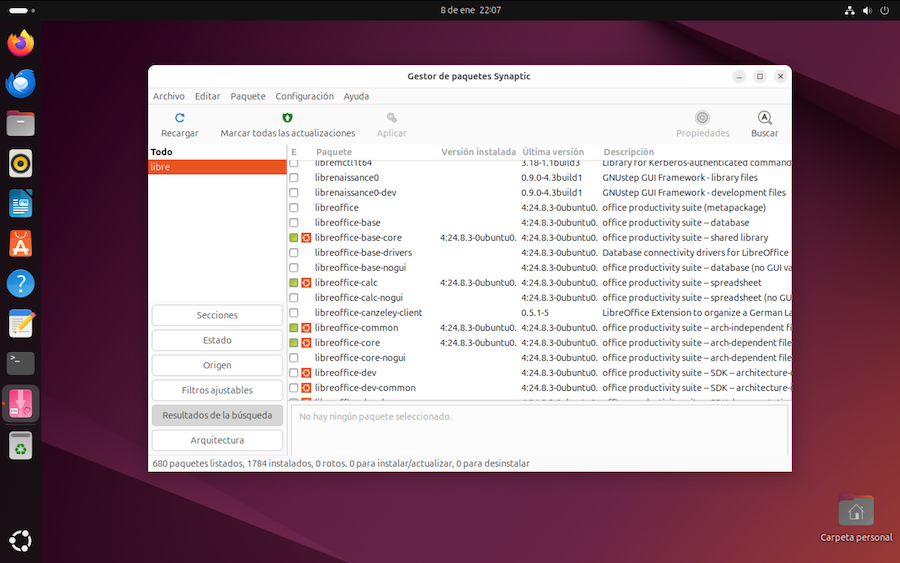900x563 pixels.
Task: Open Rhythmbox music player from dock
Action: click(21, 163)
